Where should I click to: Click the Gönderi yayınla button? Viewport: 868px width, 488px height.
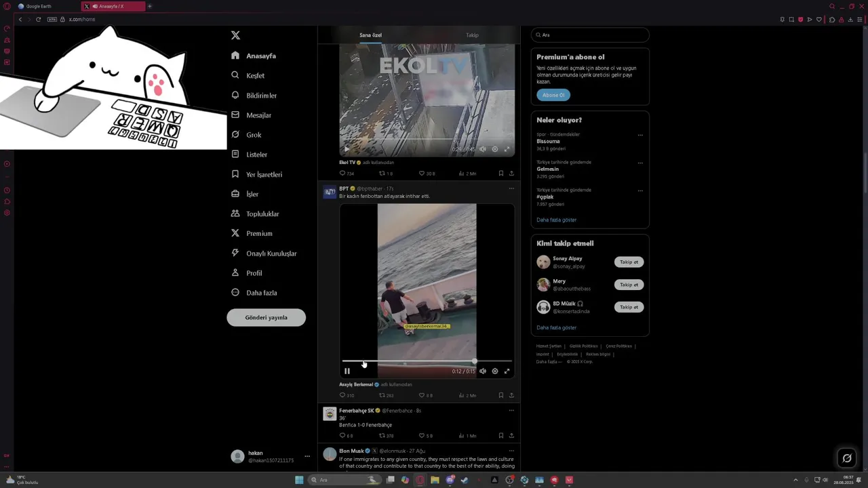pos(266,317)
